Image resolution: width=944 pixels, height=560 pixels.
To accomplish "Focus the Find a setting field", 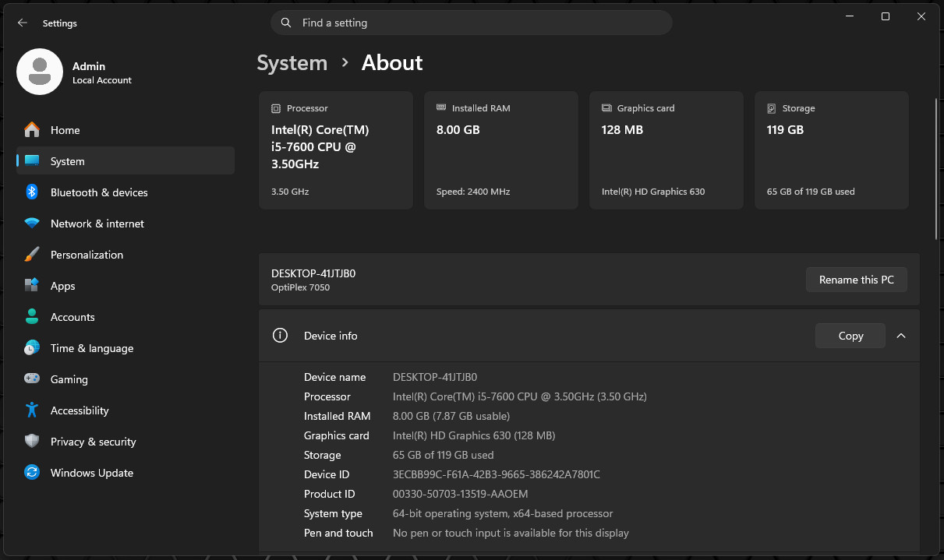I will [x=472, y=23].
